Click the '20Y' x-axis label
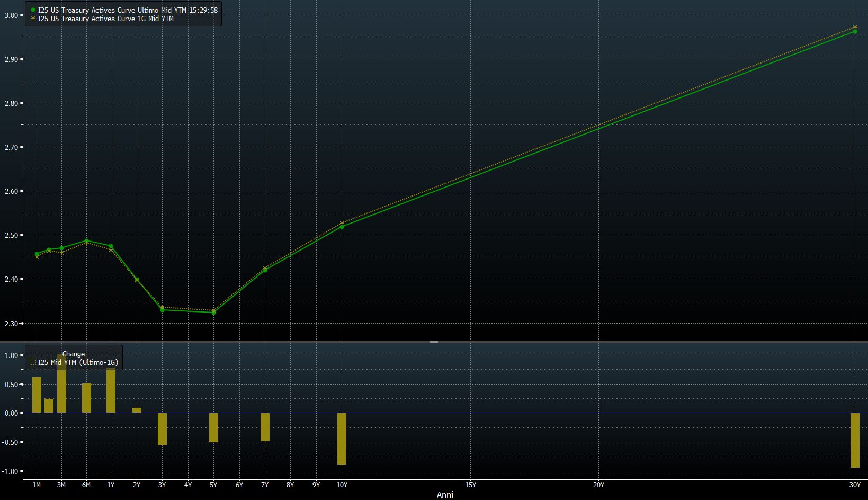This screenshot has width=868, height=500. [598, 485]
